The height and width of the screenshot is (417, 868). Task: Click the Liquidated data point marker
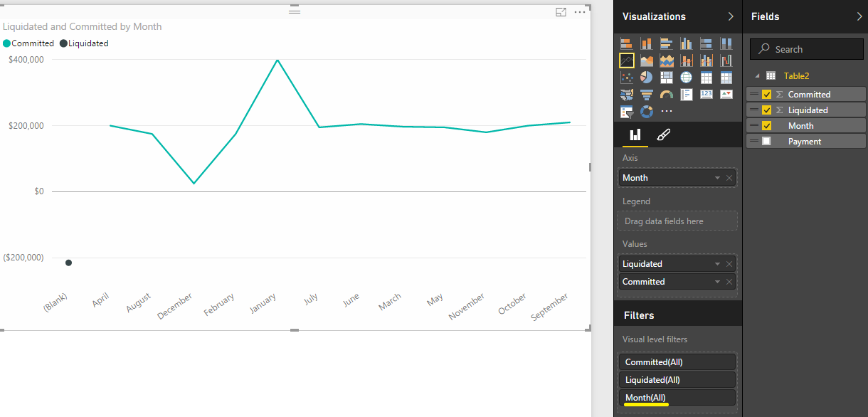(68, 263)
